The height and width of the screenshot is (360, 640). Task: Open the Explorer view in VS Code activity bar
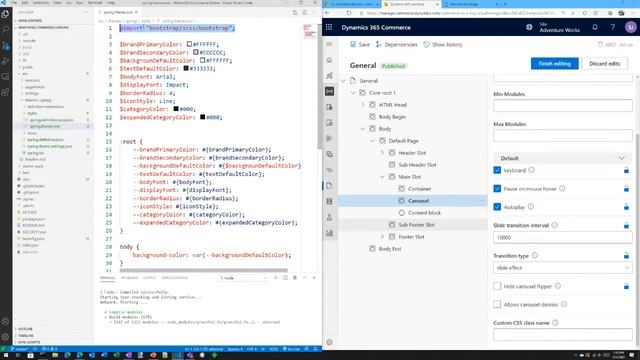click(x=5, y=14)
